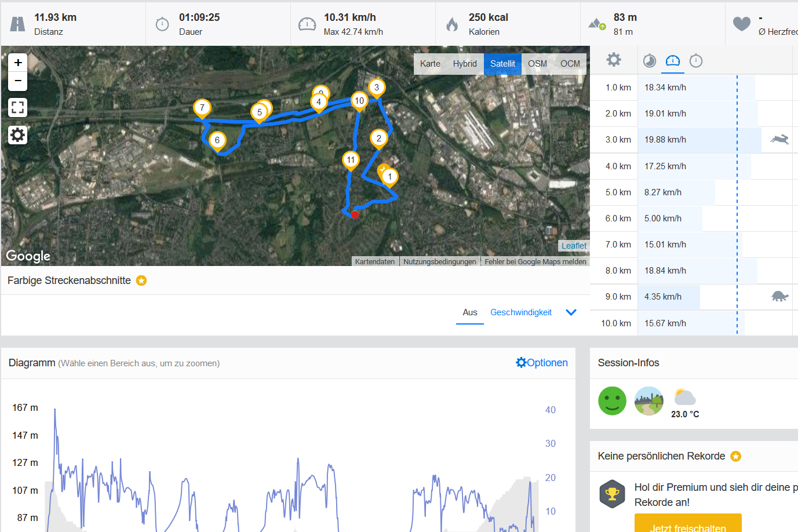Click the speedometer icon

[307, 24]
